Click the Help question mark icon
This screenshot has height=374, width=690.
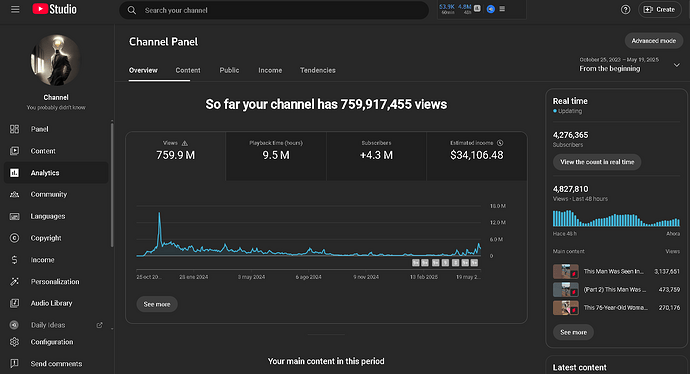[x=625, y=9]
